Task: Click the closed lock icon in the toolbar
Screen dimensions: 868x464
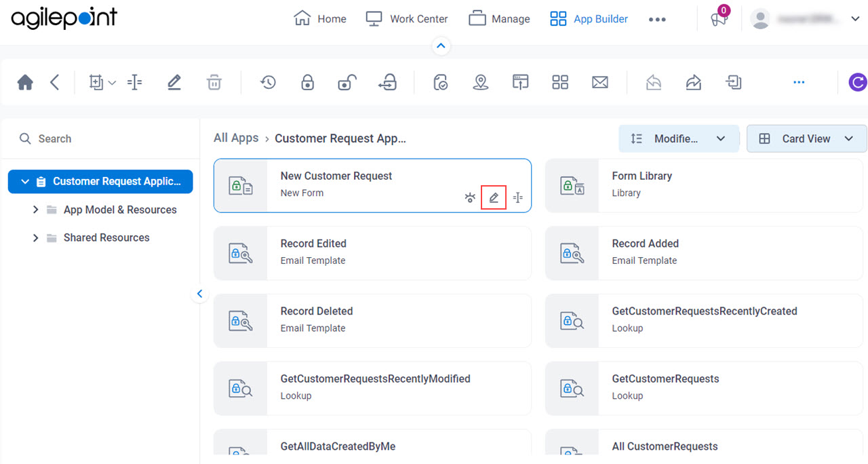Action: click(x=308, y=83)
